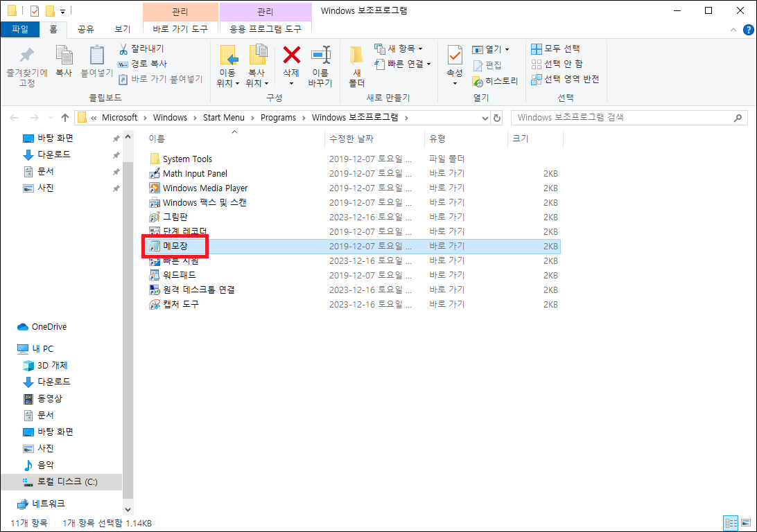Viewport: 757px width, 532px height.
Task: Click the search magnifier icon
Action: [738, 118]
